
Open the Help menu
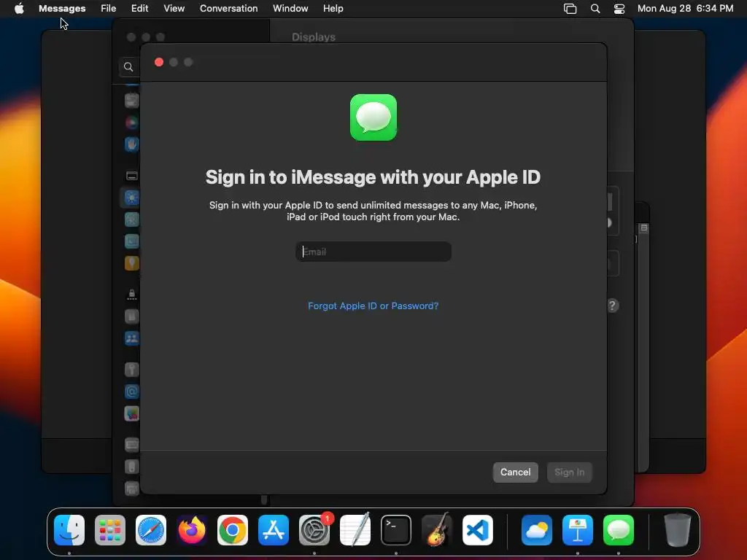[x=333, y=9]
